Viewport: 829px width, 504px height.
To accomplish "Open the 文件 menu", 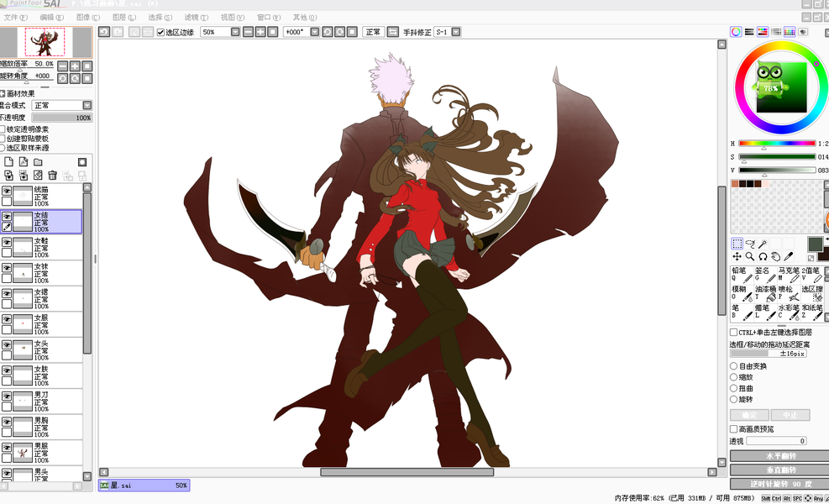I will (15, 18).
